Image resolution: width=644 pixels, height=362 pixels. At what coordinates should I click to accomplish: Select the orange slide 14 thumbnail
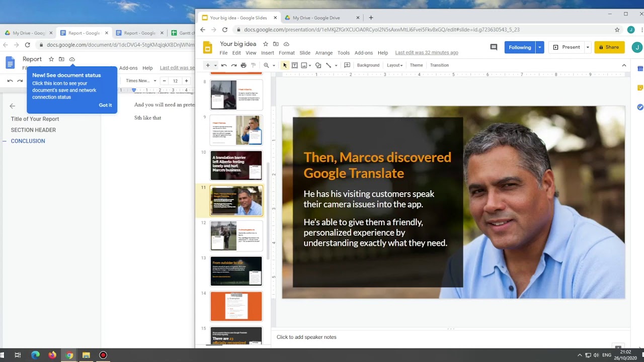click(236, 306)
